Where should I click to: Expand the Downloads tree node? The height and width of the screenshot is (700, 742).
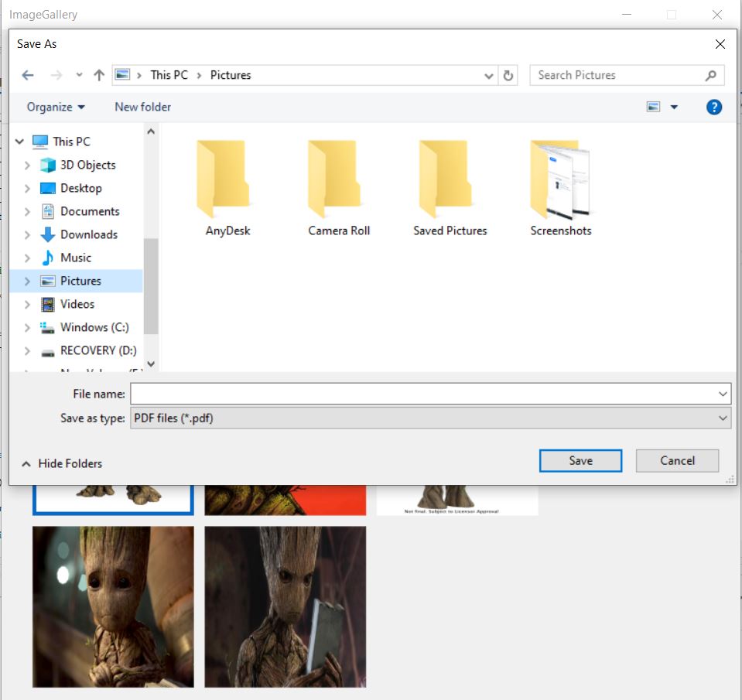point(26,234)
